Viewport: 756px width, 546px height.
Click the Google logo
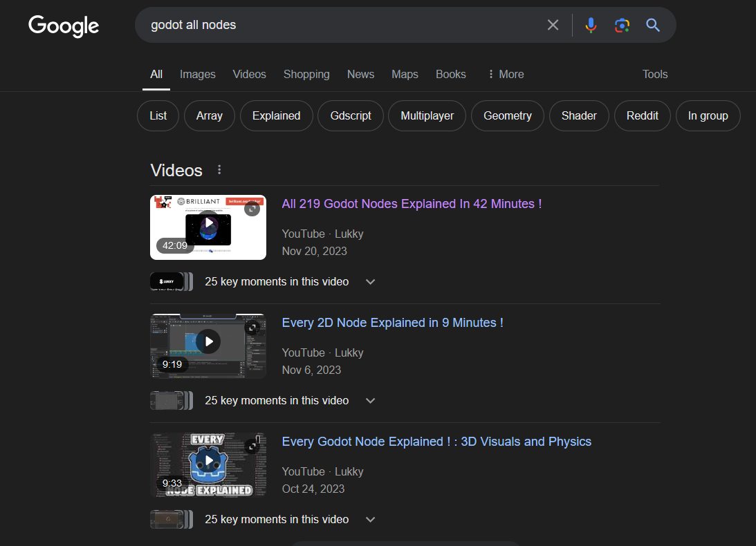click(64, 26)
